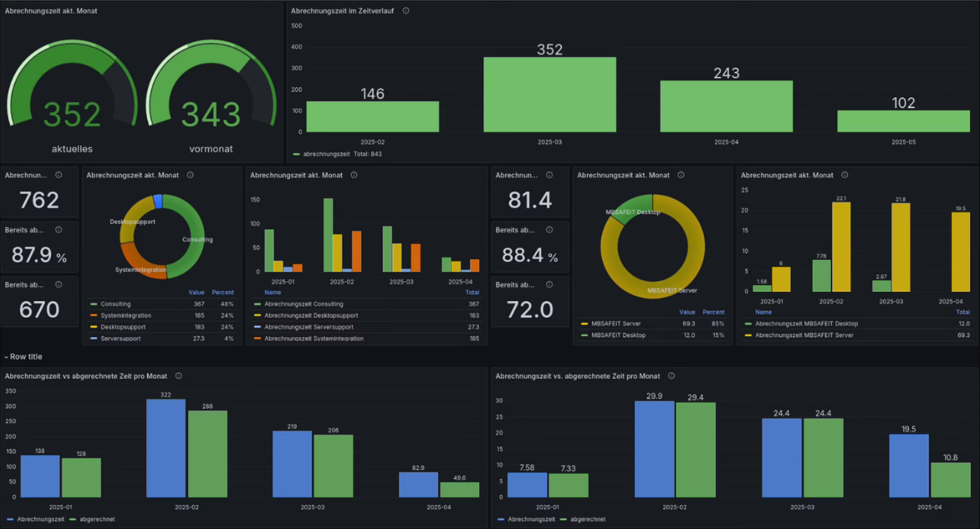The image size is (980, 529).
Task: Click info icon beside 'Abrechnungszeit im Zeitverlauf' title
Action: [x=405, y=11]
